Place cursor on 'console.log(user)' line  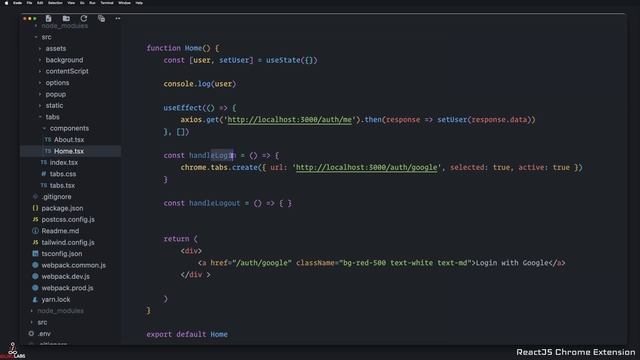point(200,84)
